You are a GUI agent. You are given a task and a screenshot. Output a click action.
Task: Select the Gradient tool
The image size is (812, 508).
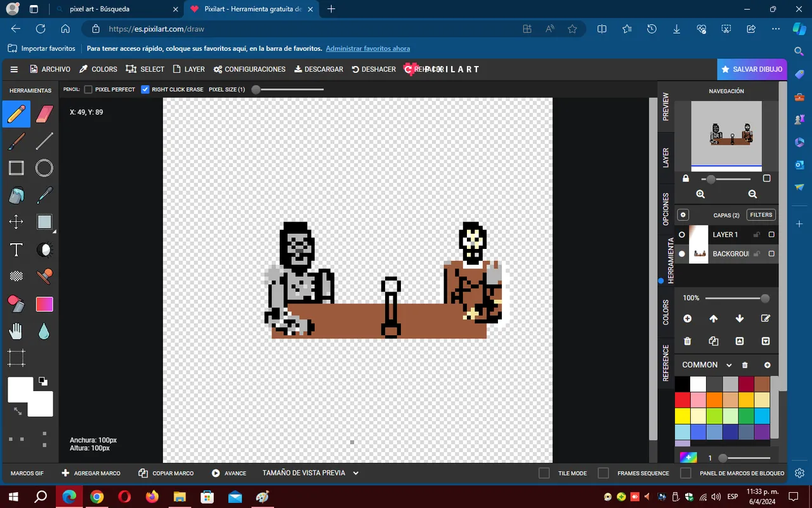pos(44,304)
